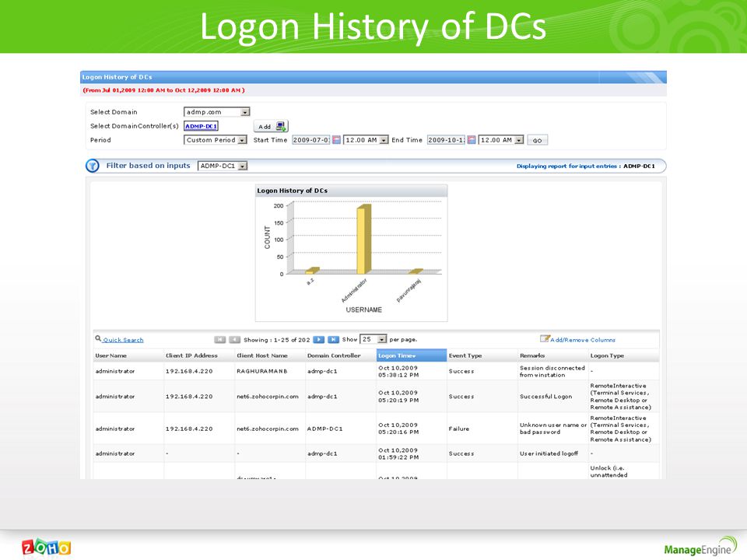This screenshot has width=747, height=560.
Task: Open the End Time 12.00 AM dropdown
Action: click(501, 140)
